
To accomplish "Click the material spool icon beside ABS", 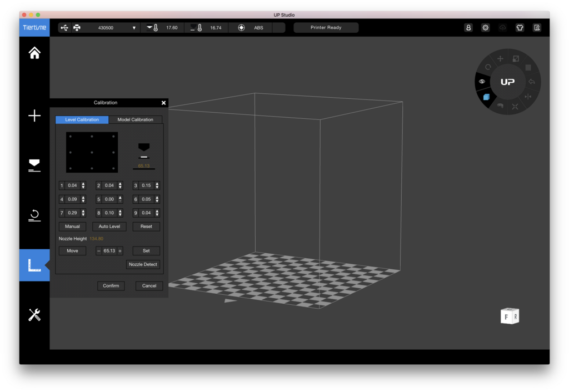I will pyautogui.click(x=241, y=28).
